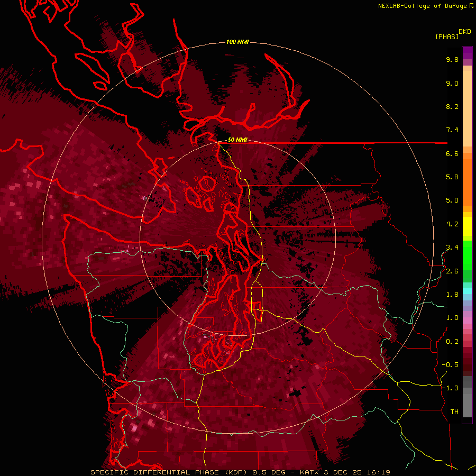The image size is (476, 476).
Task: Click the 1.8 scale value
Action: point(452,295)
